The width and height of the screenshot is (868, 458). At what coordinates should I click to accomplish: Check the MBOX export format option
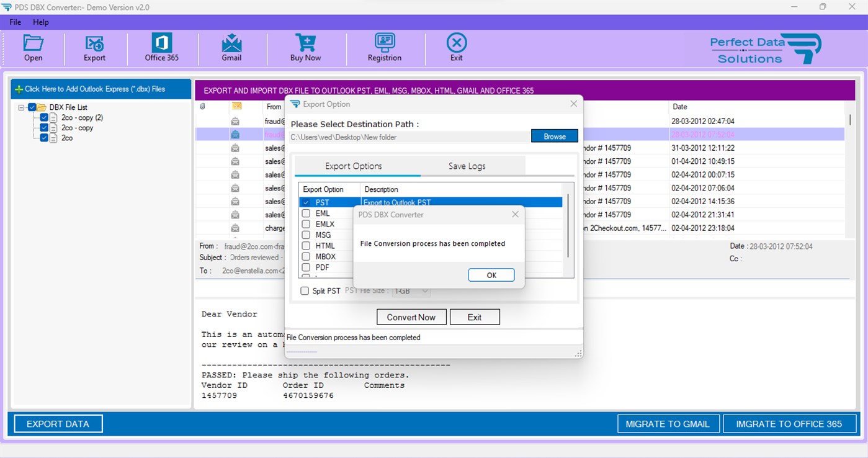305,256
